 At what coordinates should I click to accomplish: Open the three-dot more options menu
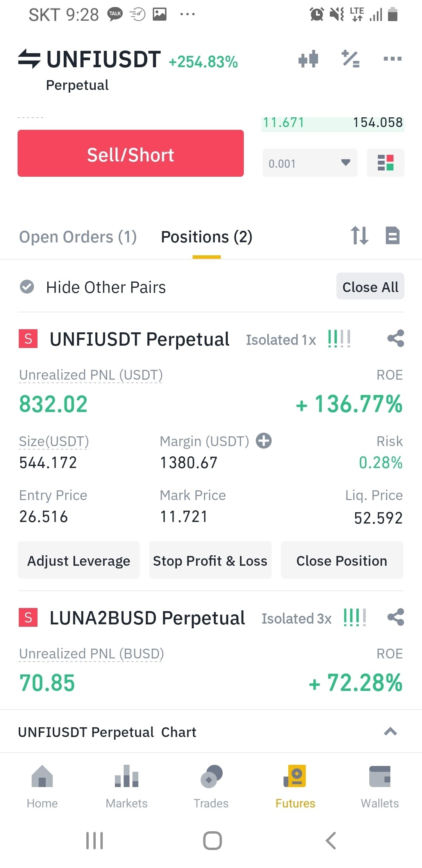tap(392, 59)
